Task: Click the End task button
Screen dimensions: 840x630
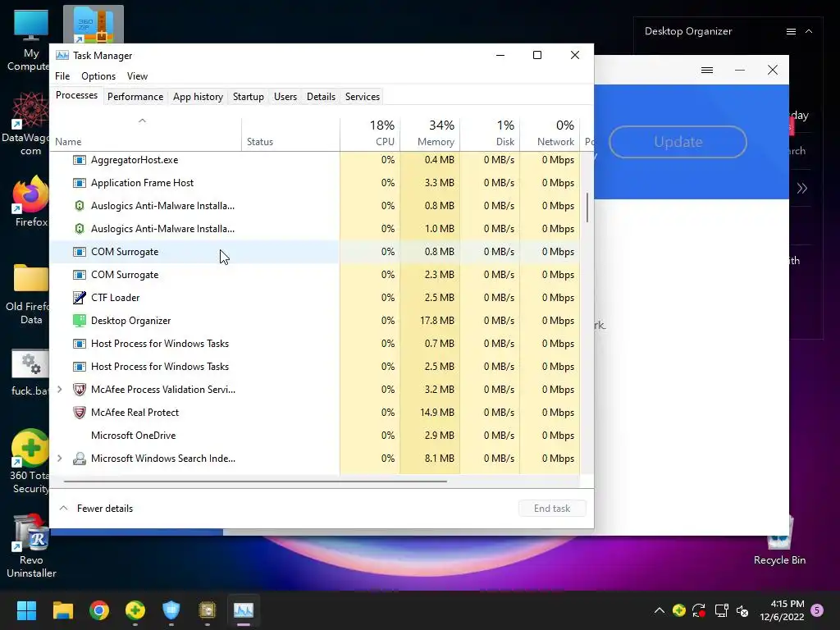Action: click(x=552, y=509)
